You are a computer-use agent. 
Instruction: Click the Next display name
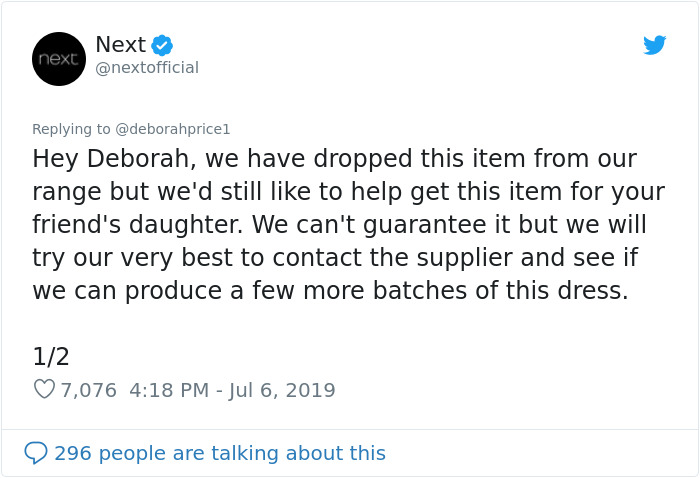[120, 45]
